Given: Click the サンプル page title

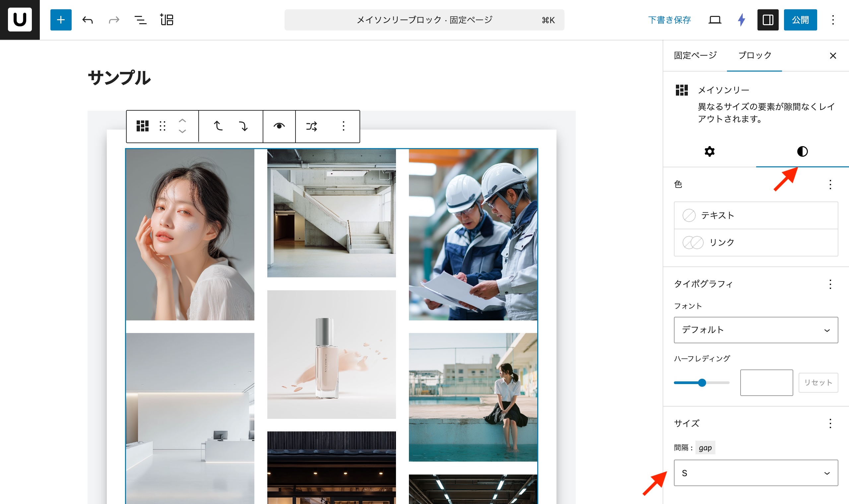Looking at the screenshot, I should click(119, 78).
